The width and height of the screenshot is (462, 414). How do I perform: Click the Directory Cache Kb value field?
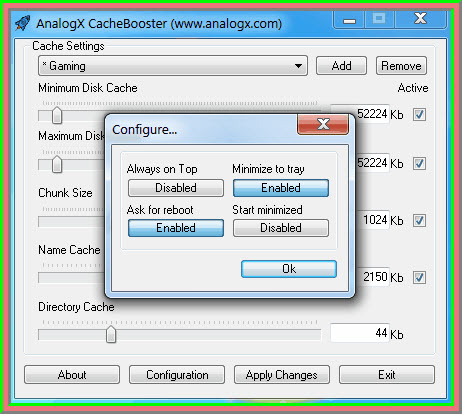360,333
